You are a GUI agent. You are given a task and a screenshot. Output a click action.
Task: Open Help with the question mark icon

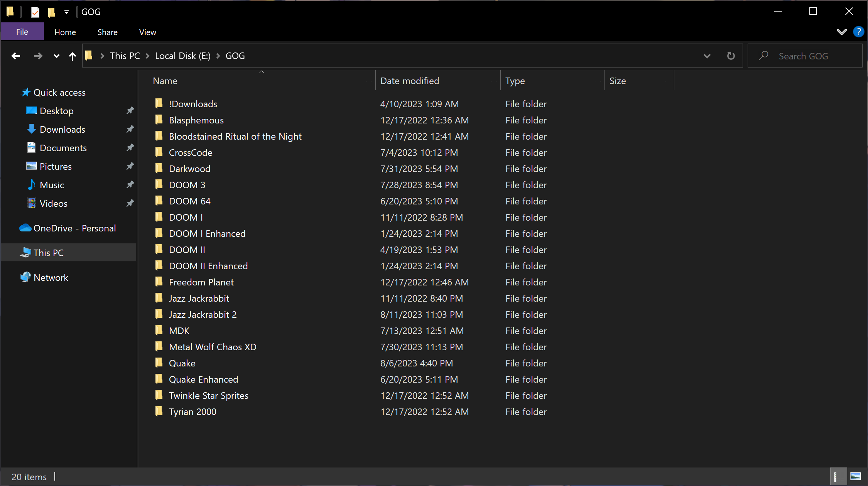tap(858, 32)
